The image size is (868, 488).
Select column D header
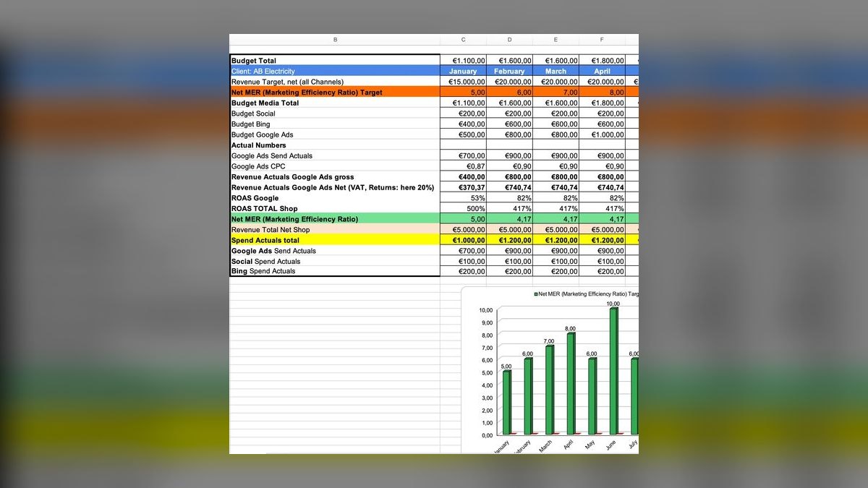coord(509,40)
